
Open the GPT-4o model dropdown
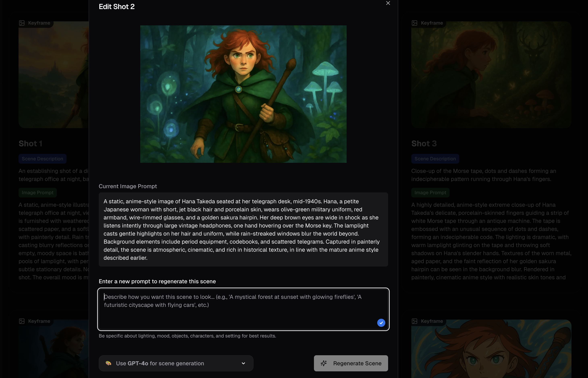point(176,363)
